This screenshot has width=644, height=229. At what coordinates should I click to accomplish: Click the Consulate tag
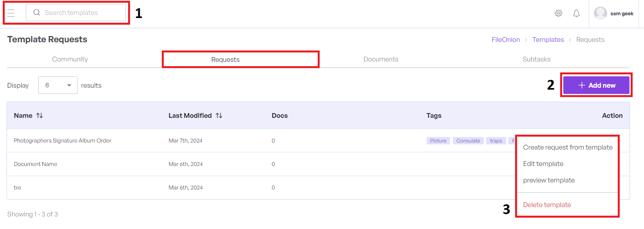pos(468,141)
